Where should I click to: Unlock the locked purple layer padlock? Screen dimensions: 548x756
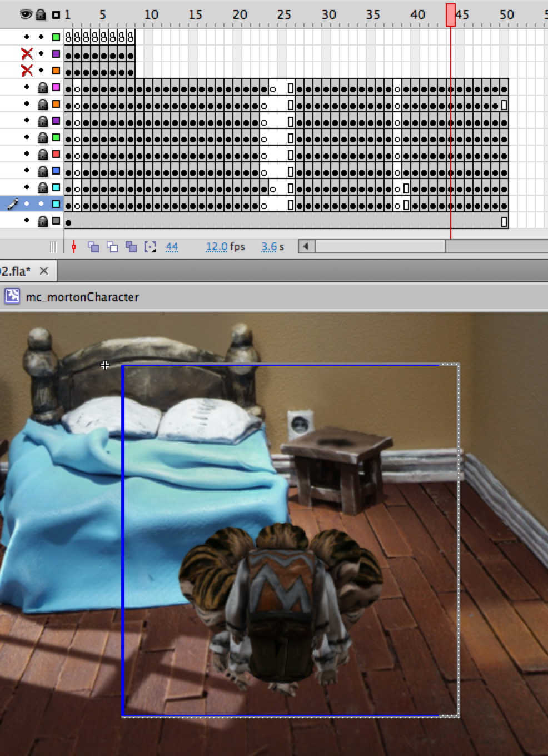click(42, 121)
